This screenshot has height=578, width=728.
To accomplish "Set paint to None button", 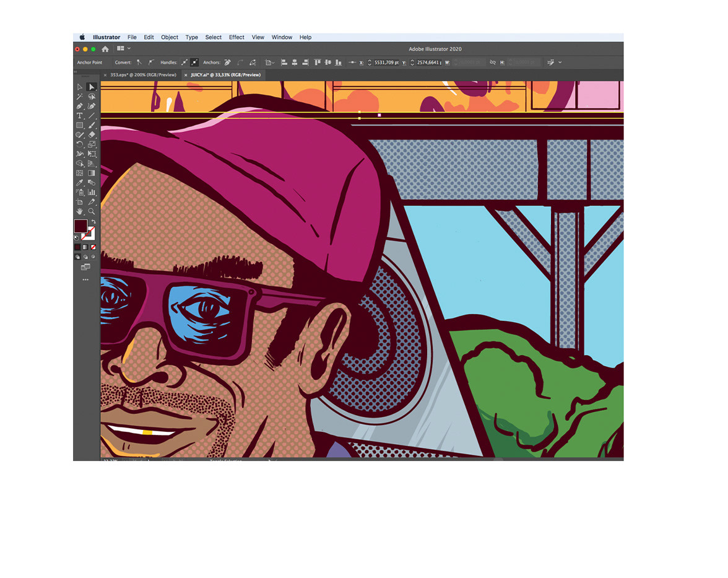I will coord(93,247).
